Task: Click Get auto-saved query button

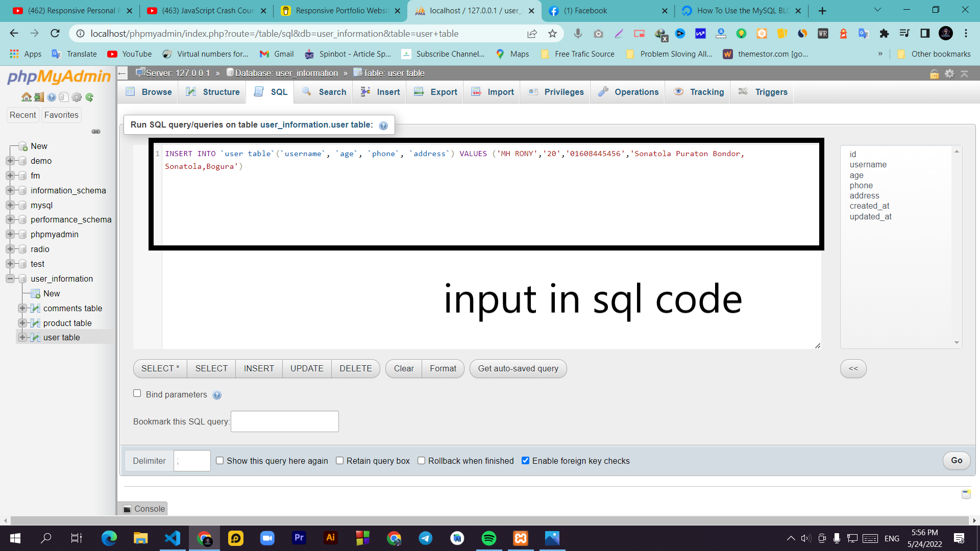Action: [x=518, y=368]
